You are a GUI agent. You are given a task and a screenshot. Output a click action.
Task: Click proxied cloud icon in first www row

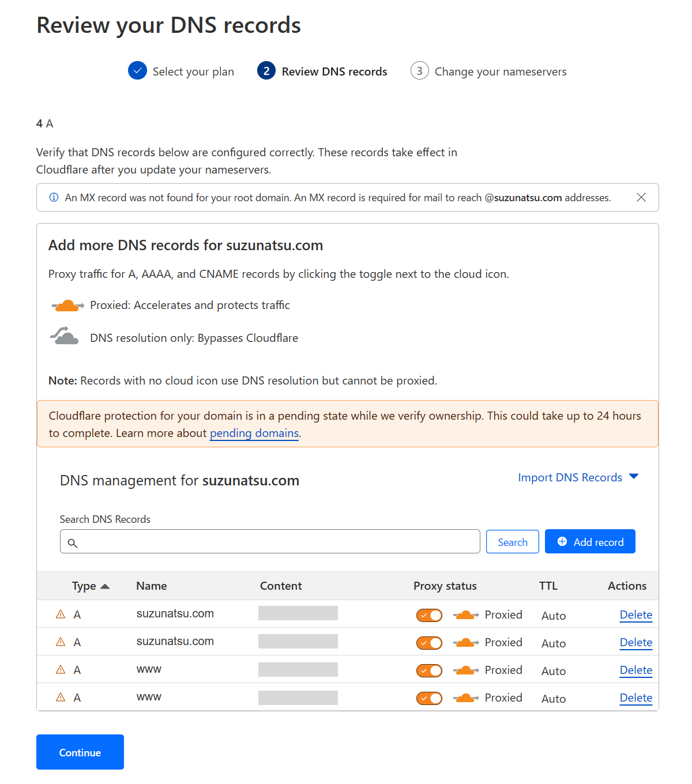coord(466,670)
